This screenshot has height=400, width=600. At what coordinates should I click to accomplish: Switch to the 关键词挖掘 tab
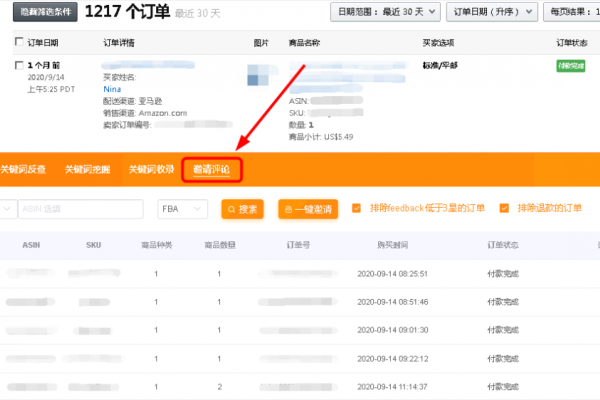pyautogui.click(x=87, y=169)
